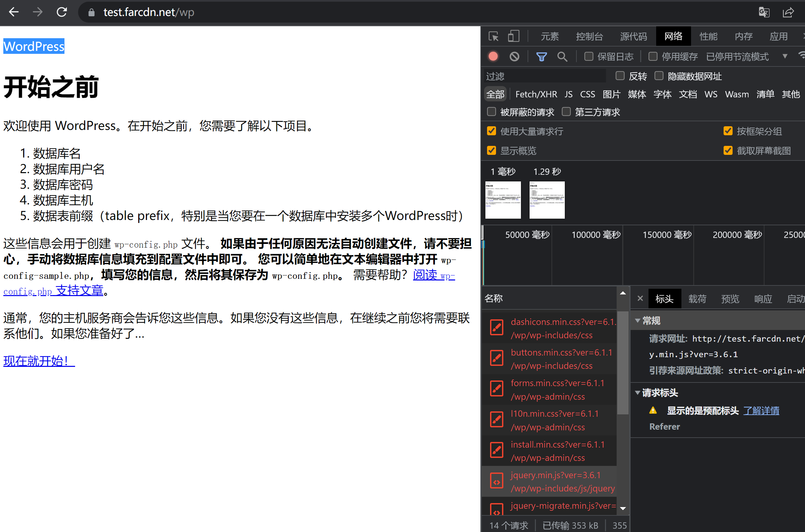This screenshot has width=805, height=532.
Task: Collapse the 常规 section
Action: [x=638, y=321]
